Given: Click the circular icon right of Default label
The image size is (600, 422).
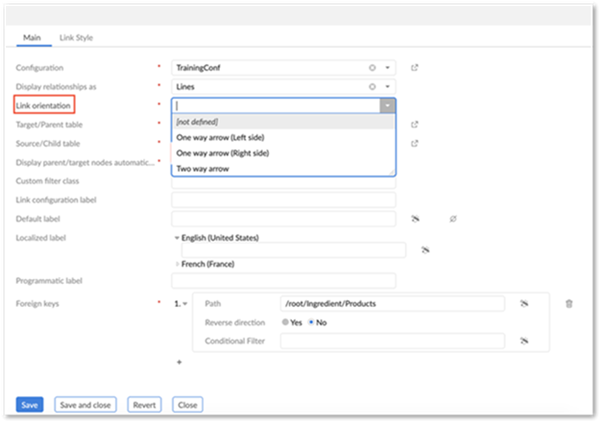Looking at the screenshot, I should click(453, 218).
